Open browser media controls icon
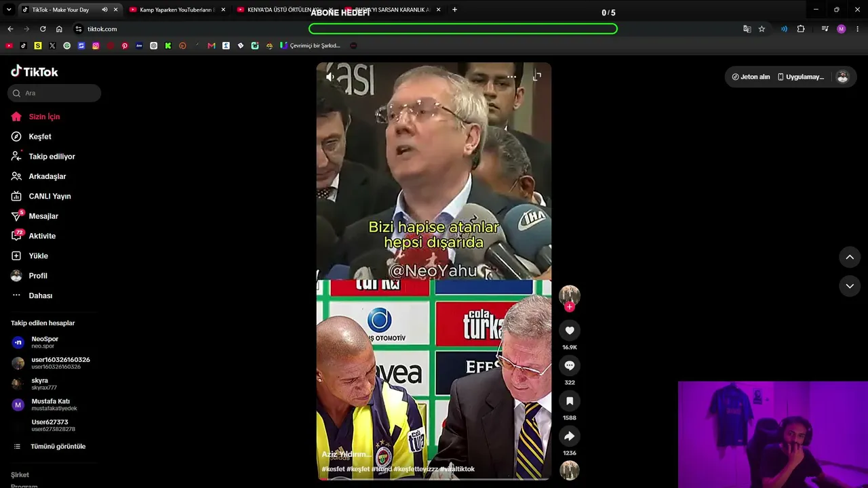Image resolution: width=868 pixels, height=488 pixels. tap(825, 29)
